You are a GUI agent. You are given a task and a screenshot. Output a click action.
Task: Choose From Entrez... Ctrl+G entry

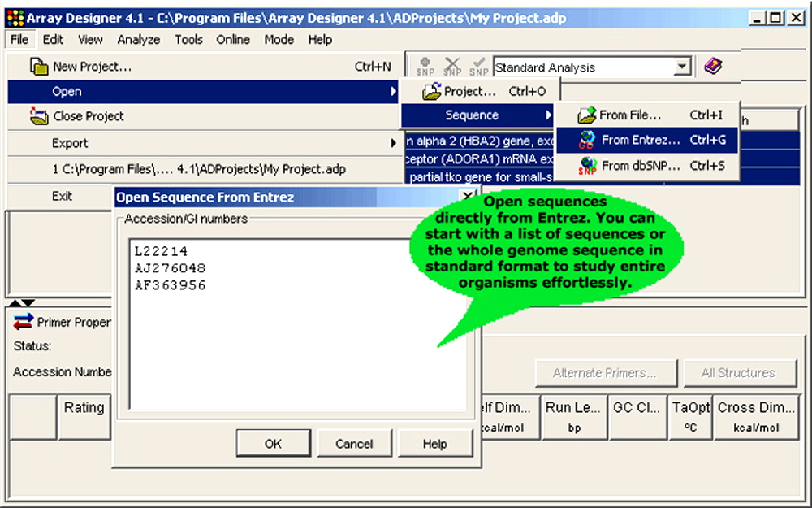pyautogui.click(x=647, y=140)
